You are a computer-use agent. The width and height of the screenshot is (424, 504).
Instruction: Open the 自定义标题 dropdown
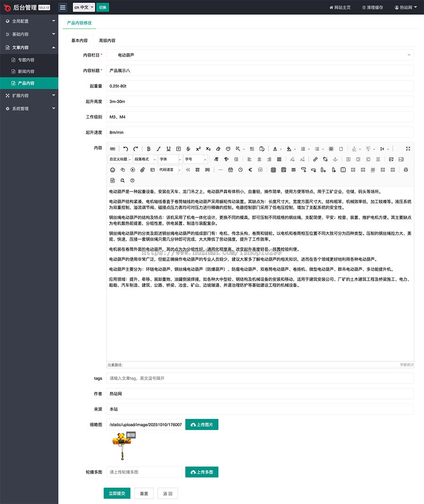pos(120,159)
